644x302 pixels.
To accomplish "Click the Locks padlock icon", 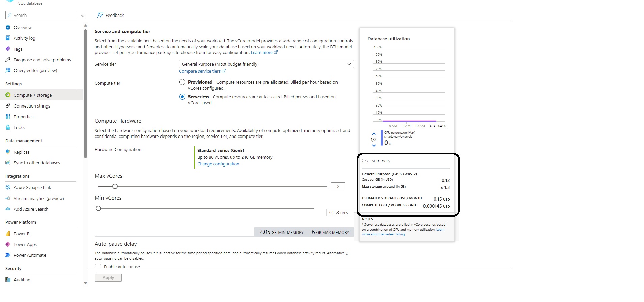I will tap(8, 127).
